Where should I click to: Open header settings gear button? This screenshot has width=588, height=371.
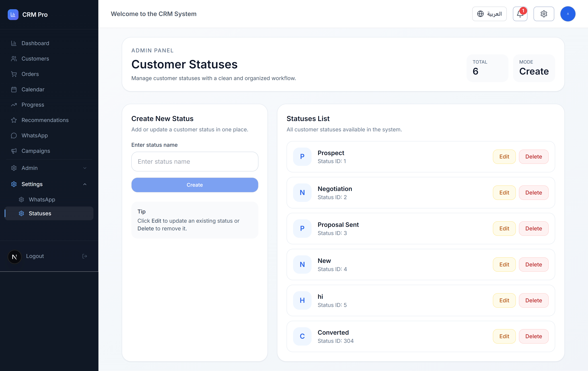[544, 14]
